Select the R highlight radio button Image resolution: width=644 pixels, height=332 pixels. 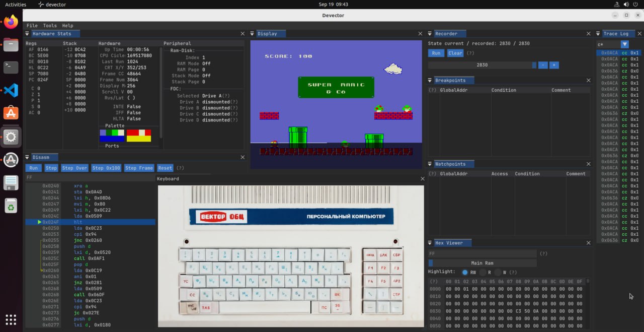482,272
